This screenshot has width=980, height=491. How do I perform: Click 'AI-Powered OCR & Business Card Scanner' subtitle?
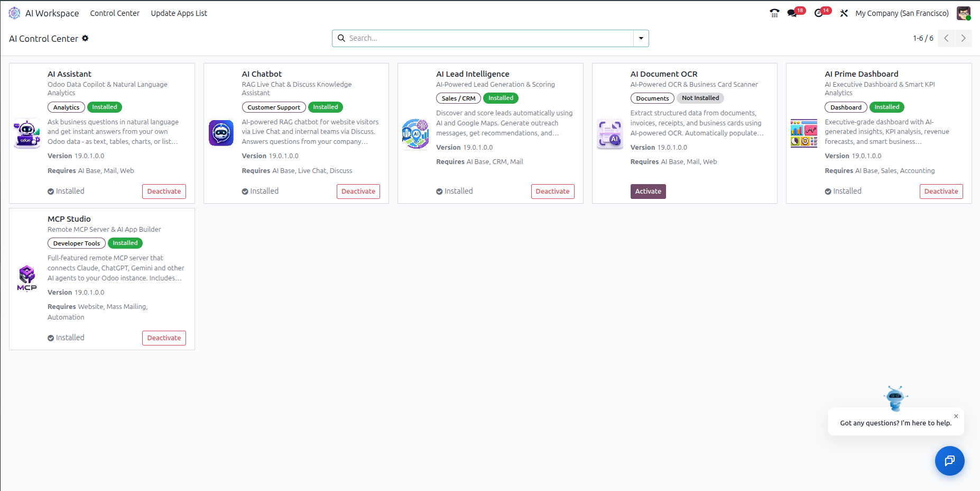(694, 85)
